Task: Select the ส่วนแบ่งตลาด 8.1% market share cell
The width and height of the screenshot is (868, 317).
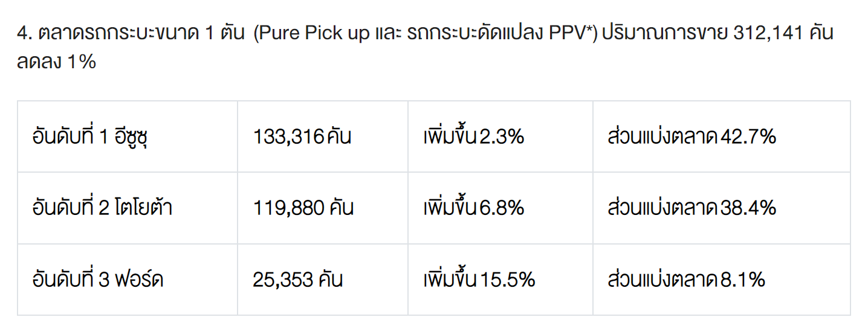Action: [x=686, y=280]
